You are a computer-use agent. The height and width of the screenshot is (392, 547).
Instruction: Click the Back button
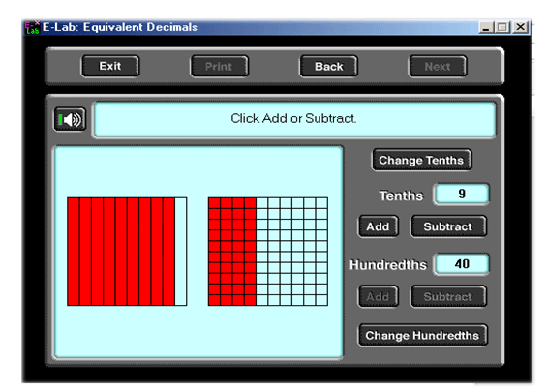(328, 66)
